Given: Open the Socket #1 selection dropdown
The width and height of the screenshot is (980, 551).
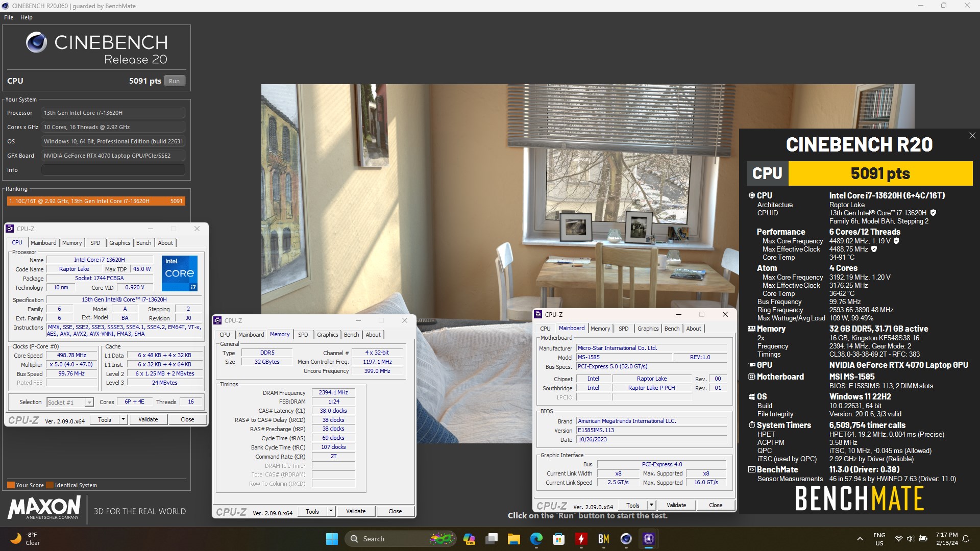Looking at the screenshot, I should (x=70, y=402).
